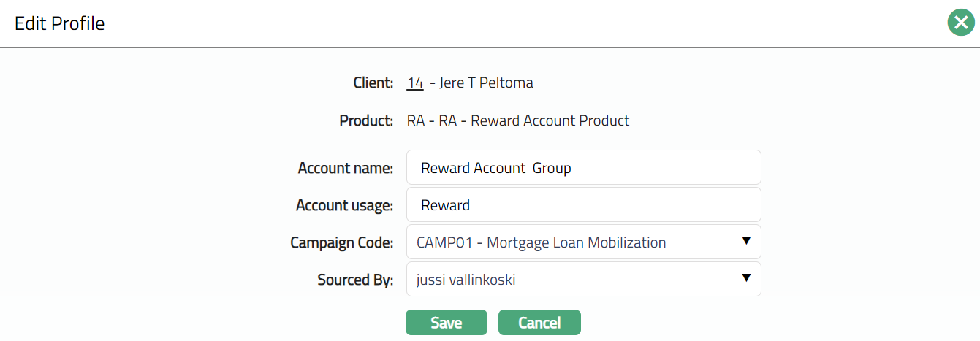Click the client name Jere T Peltoma
The width and height of the screenshot is (980, 341).
pyautogui.click(x=487, y=83)
